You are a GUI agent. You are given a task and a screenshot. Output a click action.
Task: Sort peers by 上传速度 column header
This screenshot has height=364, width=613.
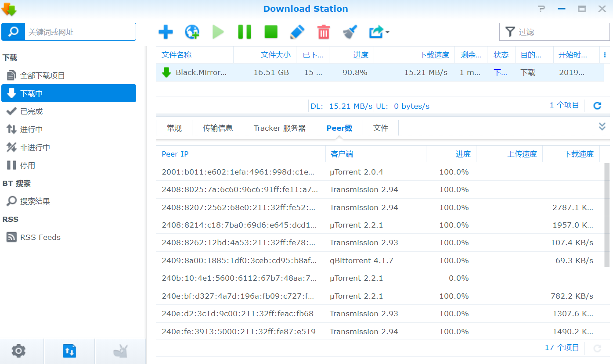tap(509, 154)
